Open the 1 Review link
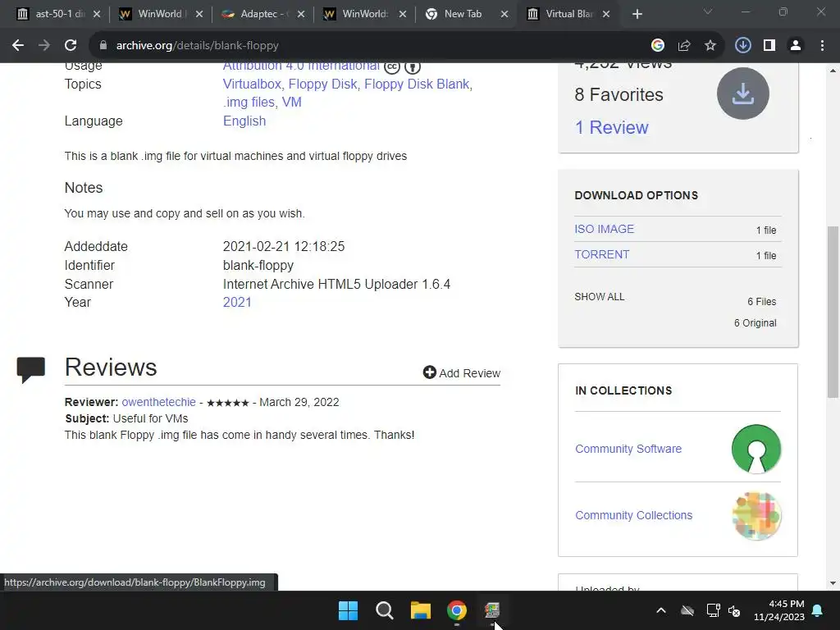 tap(611, 127)
